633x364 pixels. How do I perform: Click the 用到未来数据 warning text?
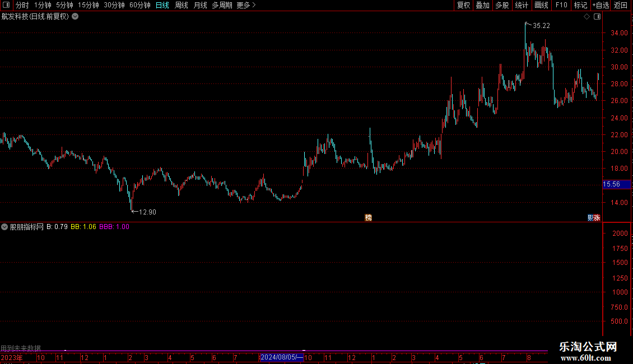[x=21, y=348]
